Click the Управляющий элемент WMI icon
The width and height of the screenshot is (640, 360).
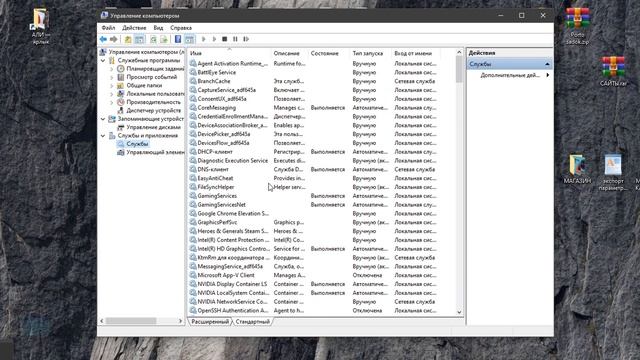tap(120, 152)
